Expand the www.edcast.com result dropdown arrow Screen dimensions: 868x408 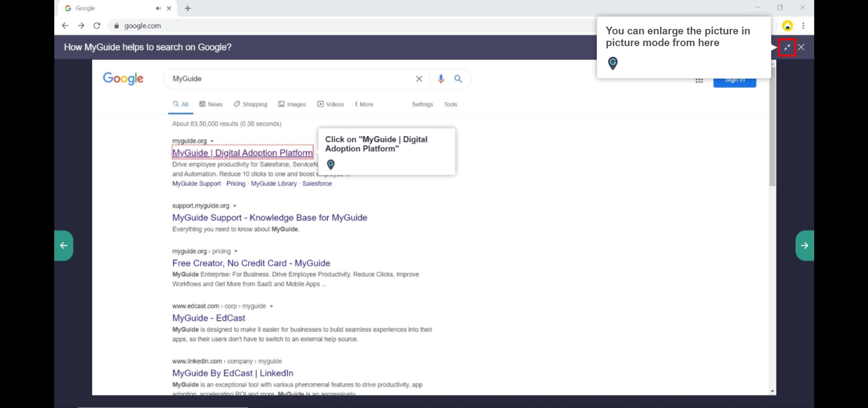click(x=271, y=306)
